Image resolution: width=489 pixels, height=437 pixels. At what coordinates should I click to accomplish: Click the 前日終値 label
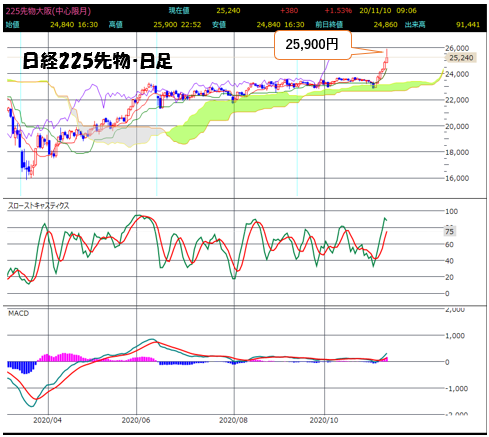329,25
